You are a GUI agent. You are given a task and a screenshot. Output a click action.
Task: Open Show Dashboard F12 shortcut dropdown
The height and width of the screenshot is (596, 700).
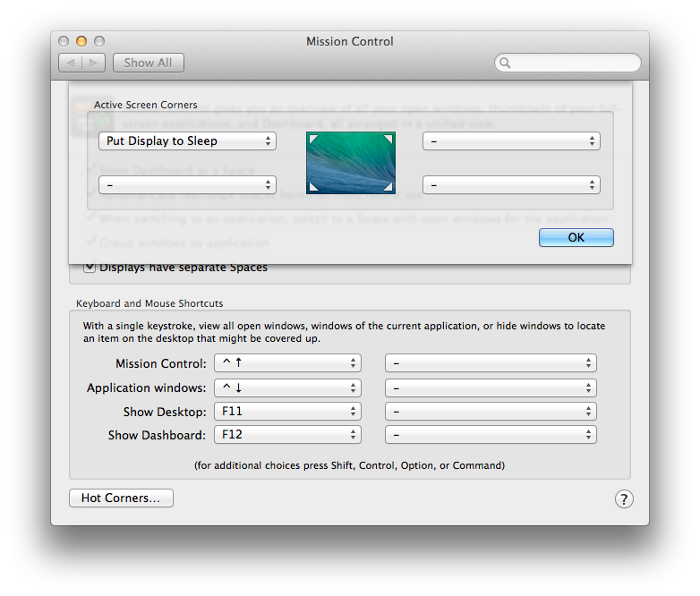pyautogui.click(x=287, y=434)
